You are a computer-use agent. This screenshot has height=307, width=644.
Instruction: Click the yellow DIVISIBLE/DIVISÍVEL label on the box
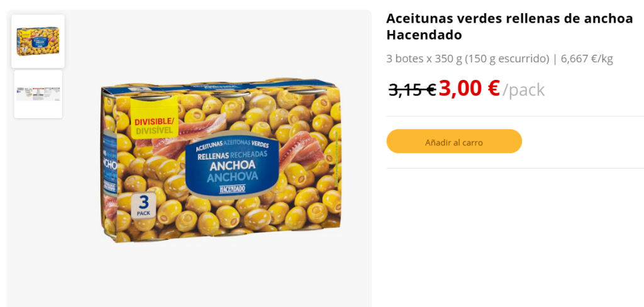click(155, 126)
